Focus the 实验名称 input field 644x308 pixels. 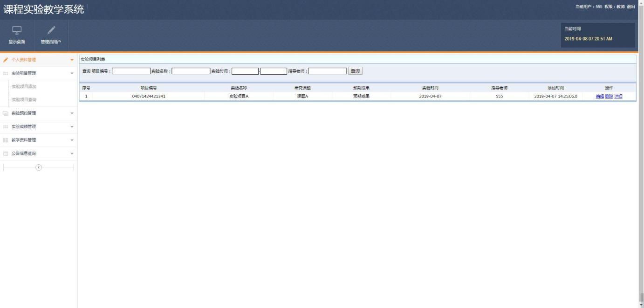pyautogui.click(x=191, y=71)
